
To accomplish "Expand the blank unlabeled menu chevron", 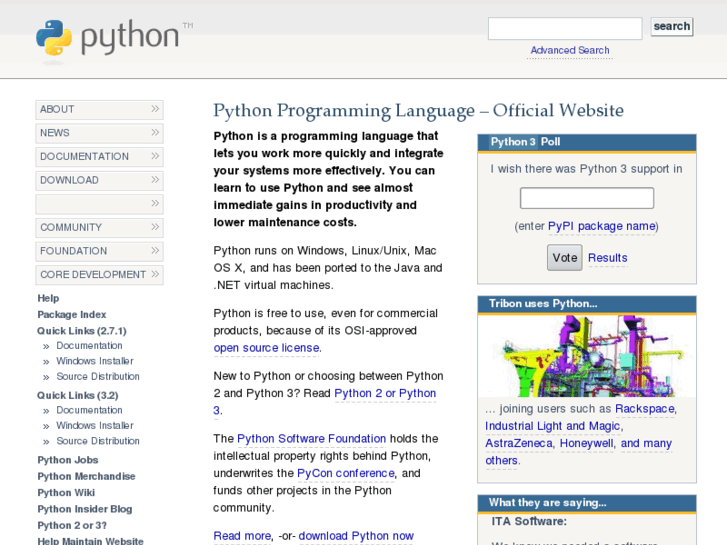I will pyautogui.click(x=155, y=204).
